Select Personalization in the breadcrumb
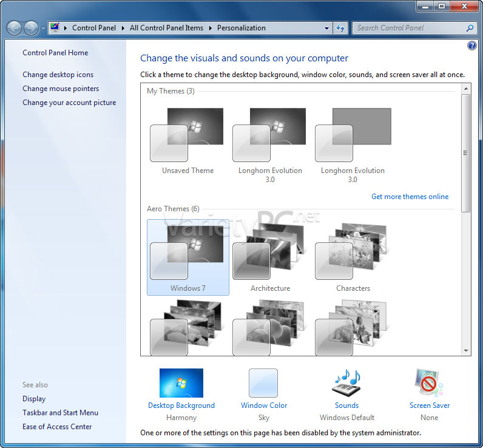The height and width of the screenshot is (448, 483). 241,28
